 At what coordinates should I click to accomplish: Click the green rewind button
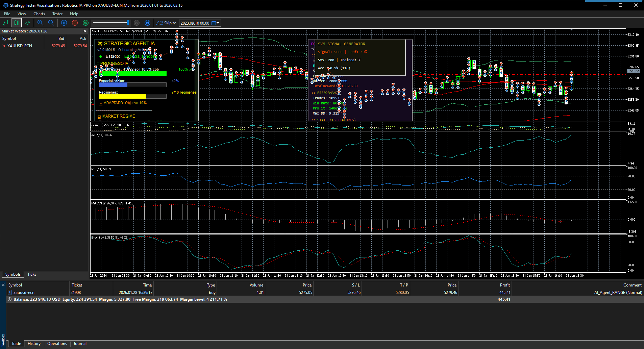(x=85, y=23)
